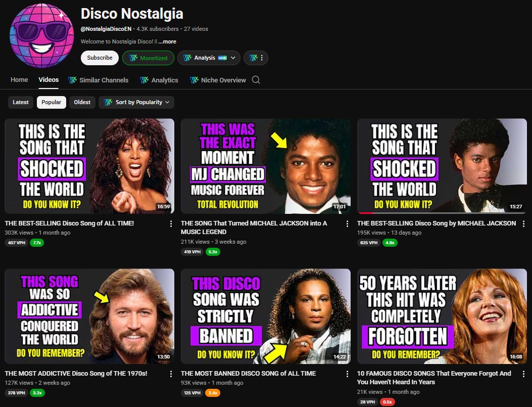The image size is (532, 407).
Task: Open options menu for BEST-SELLING Disco Song of ALL TIME
Action: pos(171,223)
